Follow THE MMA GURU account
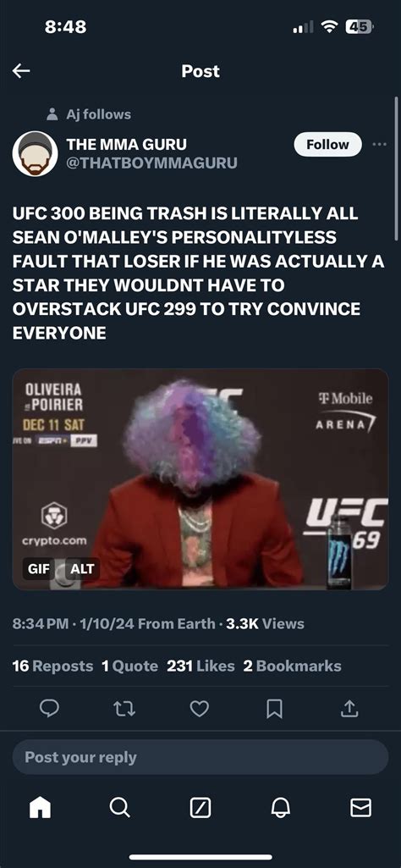401x868 pixels. [327, 145]
